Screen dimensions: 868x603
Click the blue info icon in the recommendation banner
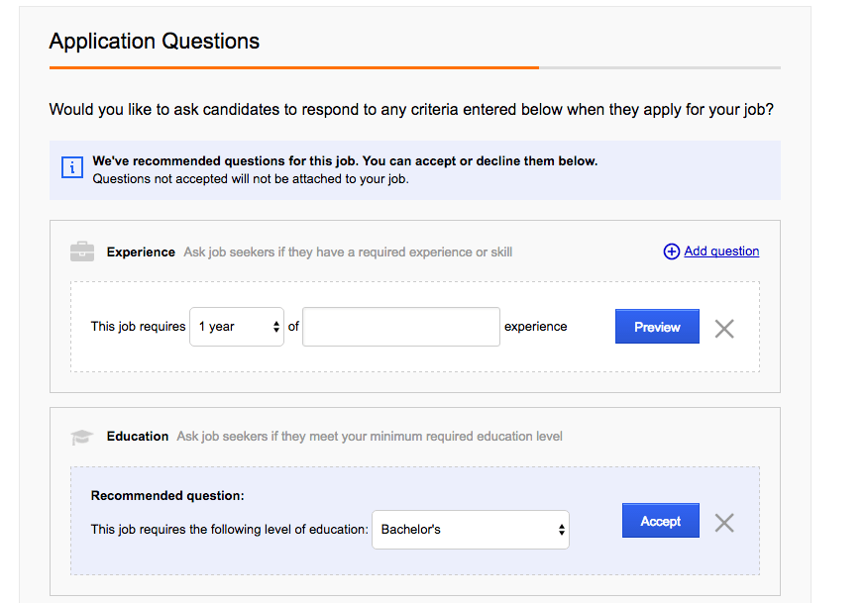pos(72,167)
